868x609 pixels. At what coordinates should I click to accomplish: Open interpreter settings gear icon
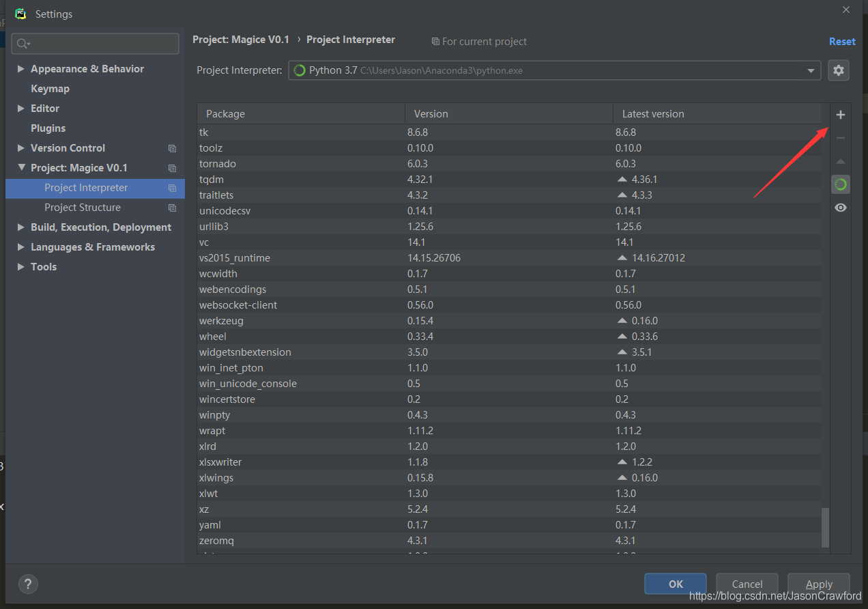839,70
